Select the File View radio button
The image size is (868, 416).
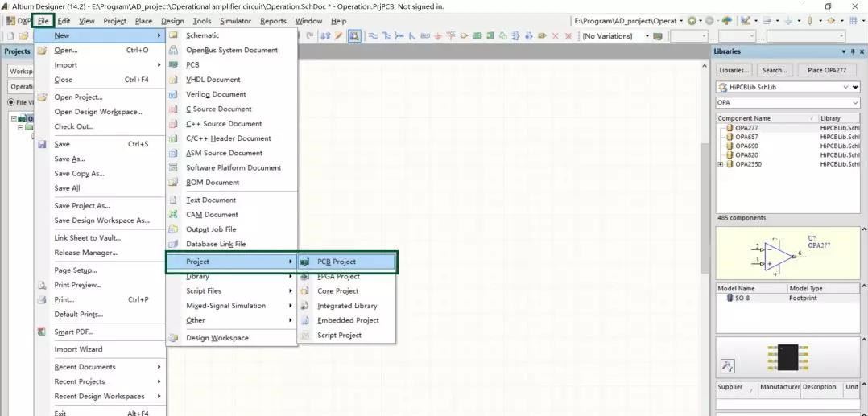(x=12, y=102)
